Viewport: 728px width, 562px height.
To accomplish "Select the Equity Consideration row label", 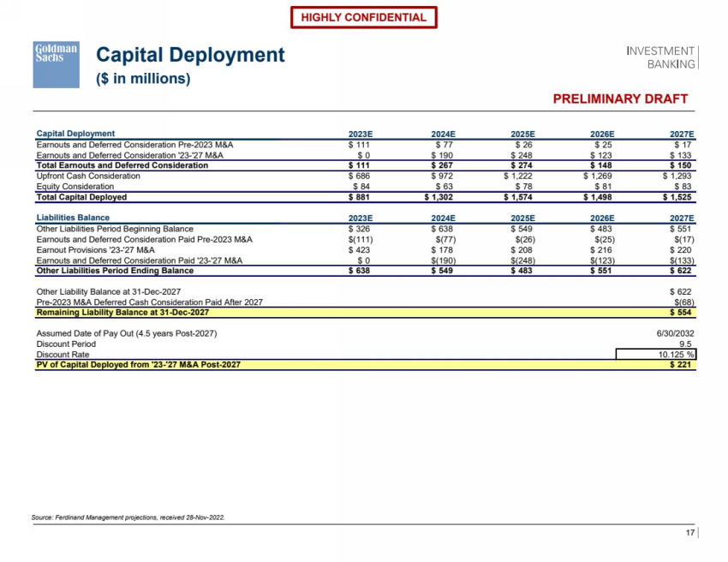I will coord(75,186).
